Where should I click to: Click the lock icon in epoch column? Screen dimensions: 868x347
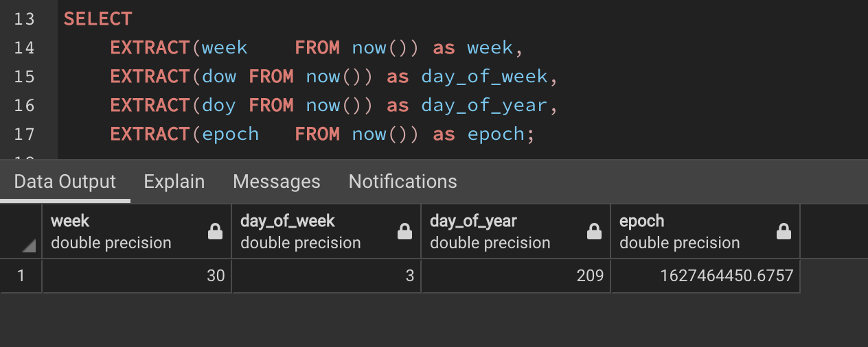tap(784, 232)
